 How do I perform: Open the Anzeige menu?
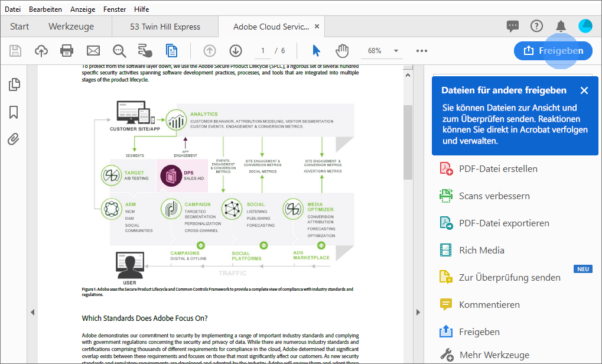tap(83, 9)
